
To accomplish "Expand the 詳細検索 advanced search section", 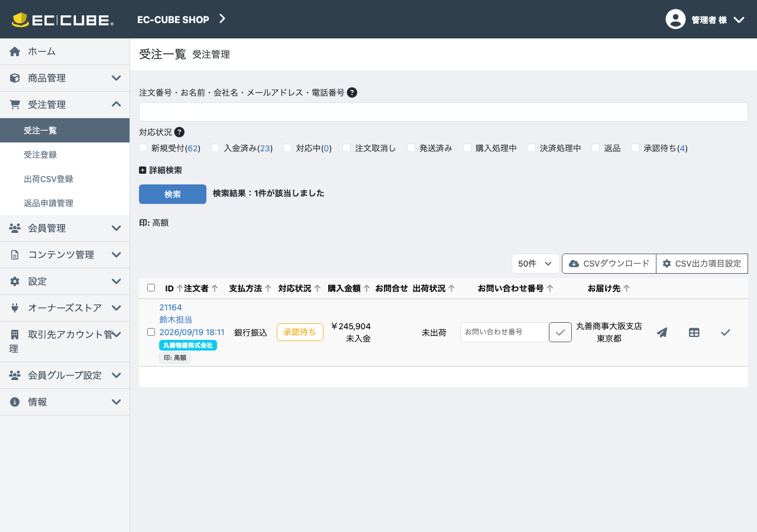I will pyautogui.click(x=160, y=170).
